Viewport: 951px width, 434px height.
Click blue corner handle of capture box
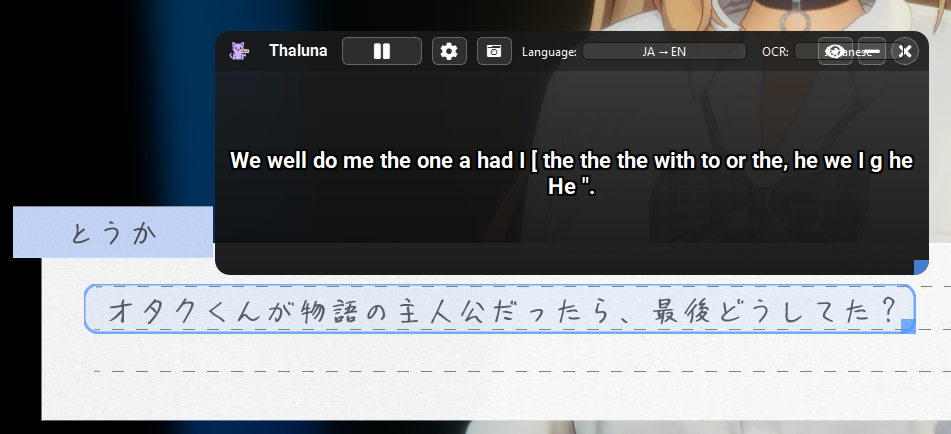point(908,326)
